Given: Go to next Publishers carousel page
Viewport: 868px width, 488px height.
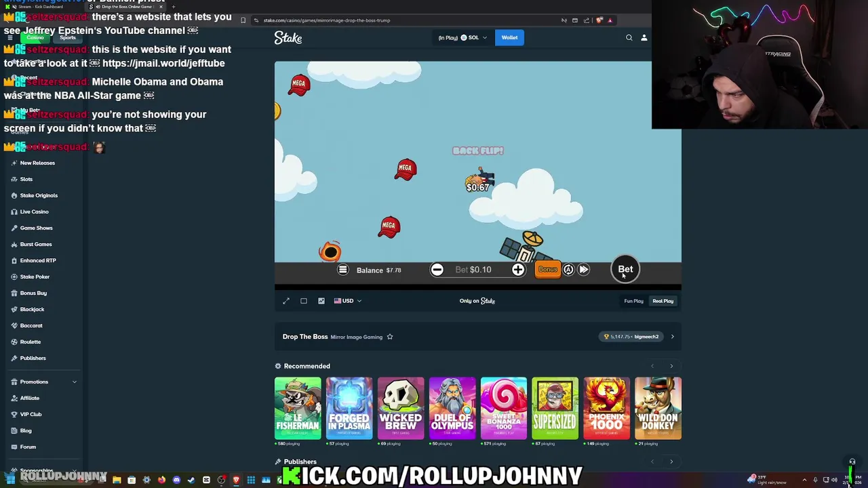Looking at the screenshot, I should tap(671, 462).
